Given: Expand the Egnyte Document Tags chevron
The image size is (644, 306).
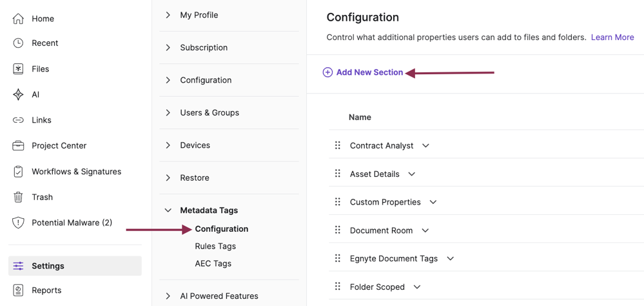Looking at the screenshot, I should pyautogui.click(x=450, y=259).
